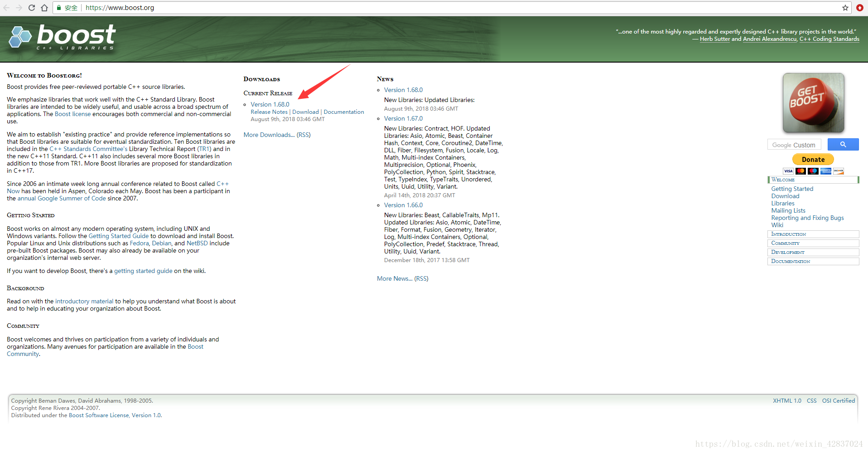Screen dimensions: 868x453
Task: Open the news RSS link
Action: [x=421, y=278]
